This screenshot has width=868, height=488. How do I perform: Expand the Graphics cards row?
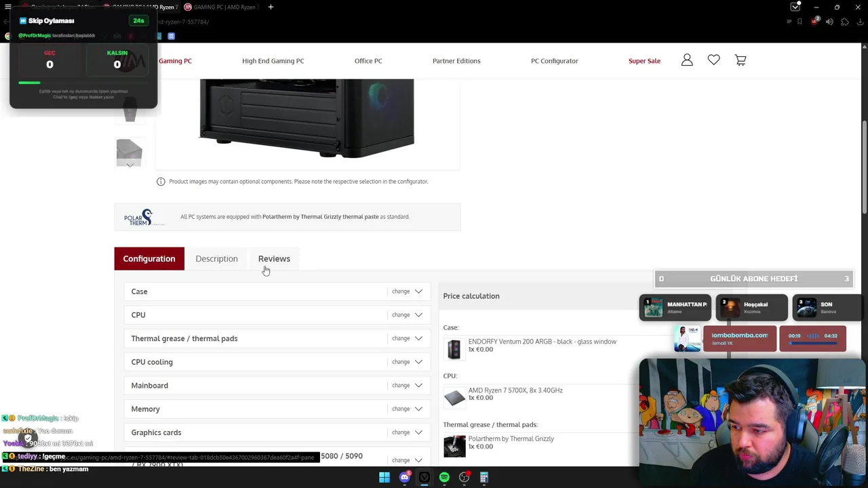(277, 432)
